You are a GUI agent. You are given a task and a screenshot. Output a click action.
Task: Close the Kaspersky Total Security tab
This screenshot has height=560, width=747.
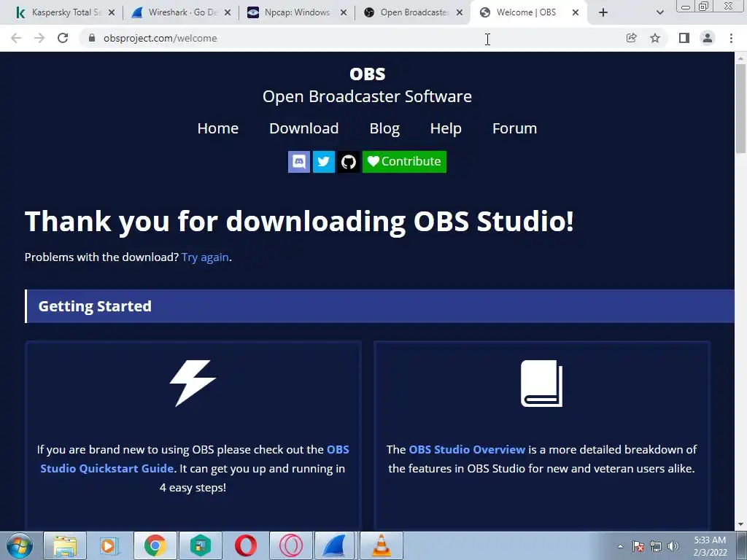(112, 12)
